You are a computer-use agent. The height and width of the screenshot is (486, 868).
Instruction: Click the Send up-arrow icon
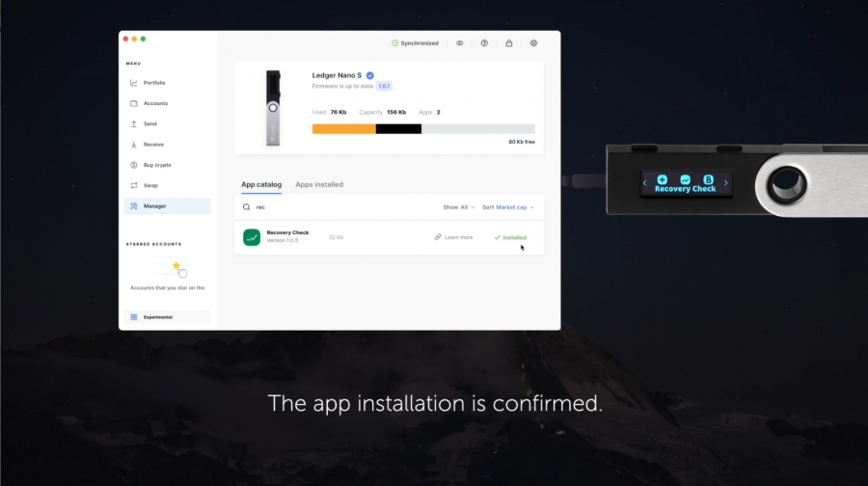click(x=133, y=123)
